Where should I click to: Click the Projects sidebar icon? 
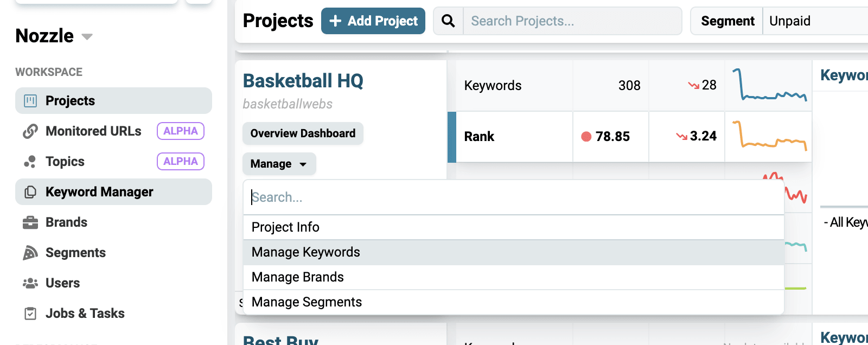[30, 101]
